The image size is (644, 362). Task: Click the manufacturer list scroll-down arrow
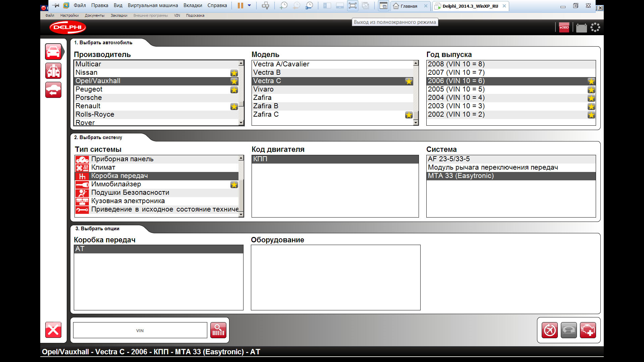point(241,123)
